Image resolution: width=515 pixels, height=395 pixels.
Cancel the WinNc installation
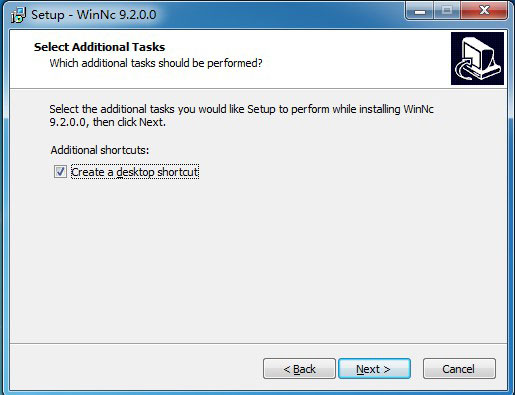[x=459, y=369]
